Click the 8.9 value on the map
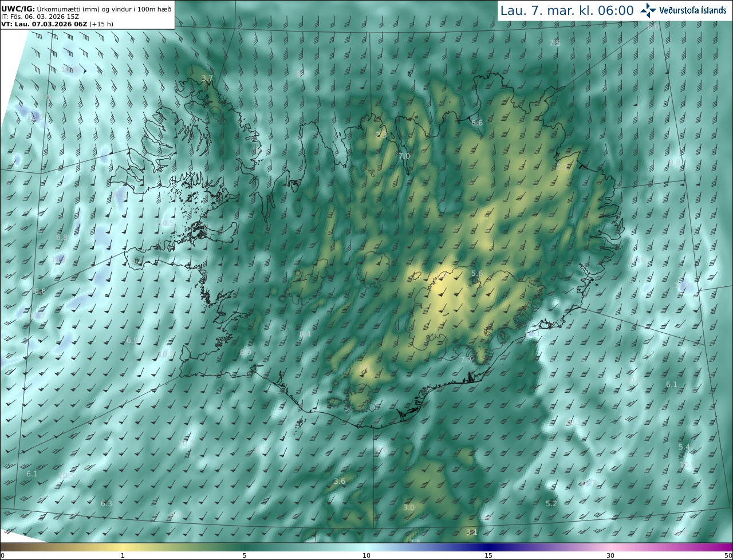Screen dimensions: 733x560 245,352
